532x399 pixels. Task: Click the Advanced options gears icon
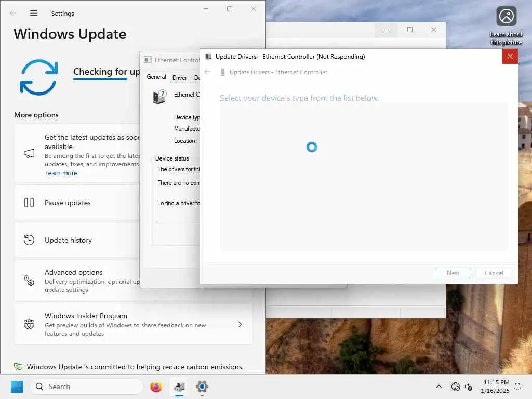click(29, 281)
